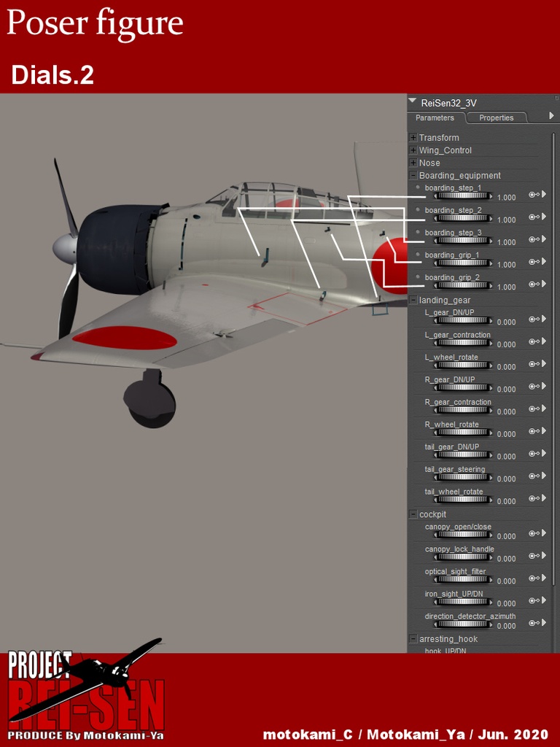Click the 1.000 value of boarding_grip_1

coord(506,265)
